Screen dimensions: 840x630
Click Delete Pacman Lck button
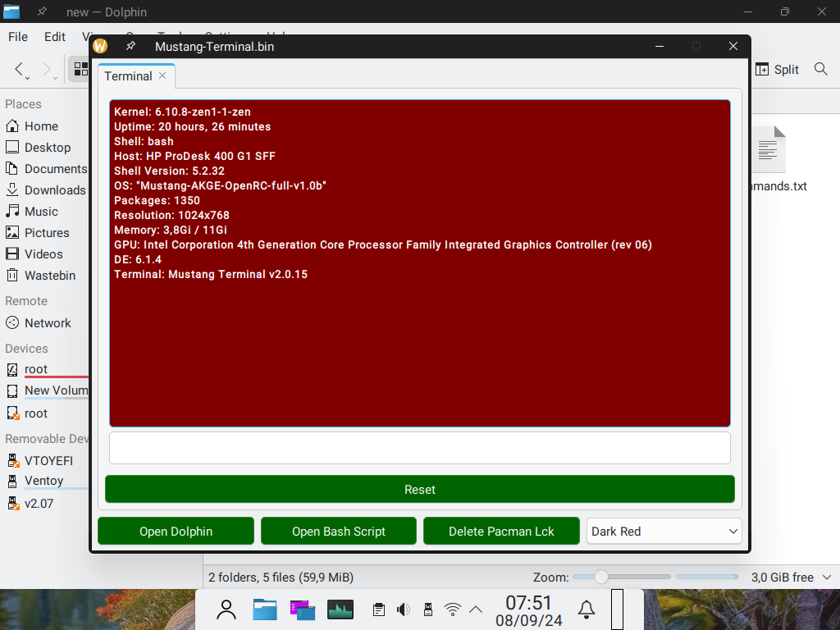(501, 531)
